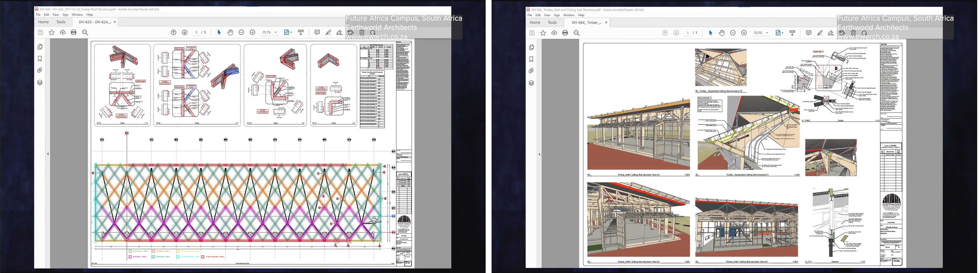Switch to Home tab in DH-664 window
Viewport: 980px width, 273px height.
[x=535, y=22]
